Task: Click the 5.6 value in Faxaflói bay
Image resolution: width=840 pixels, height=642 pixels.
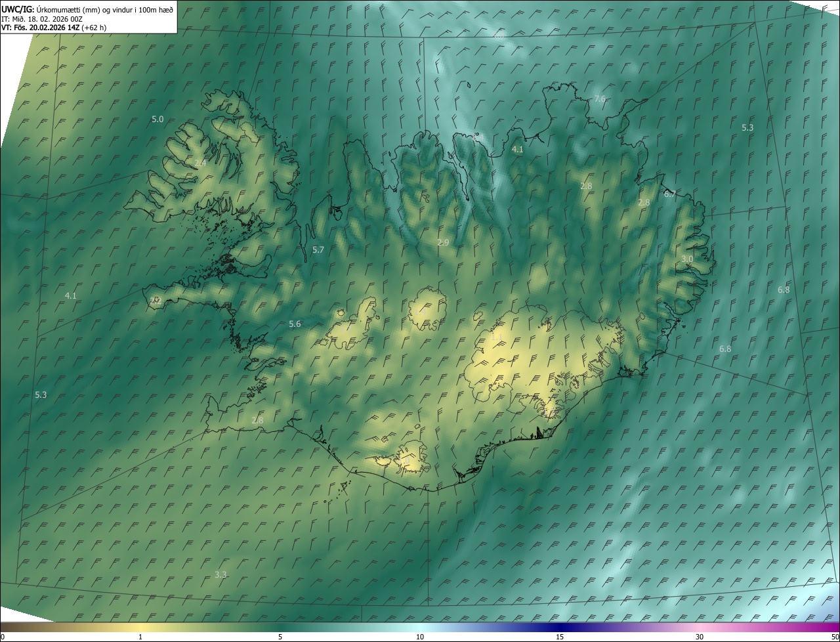Action: [295, 324]
